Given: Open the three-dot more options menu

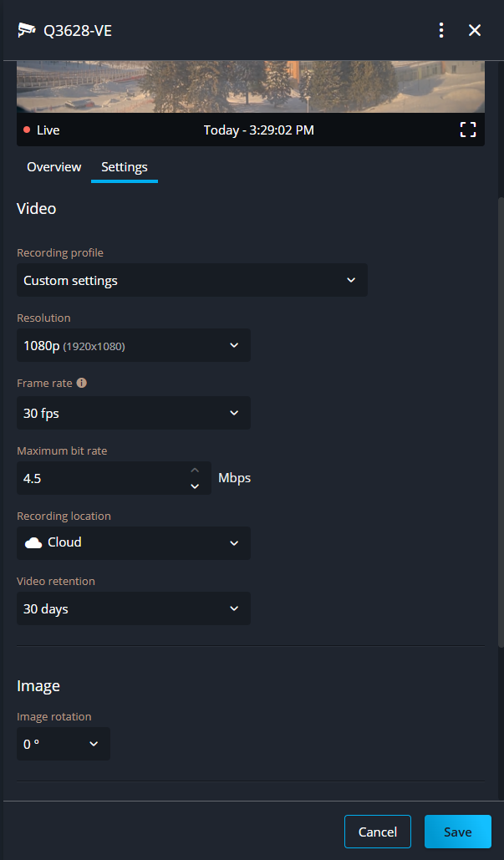Looking at the screenshot, I should [x=441, y=30].
